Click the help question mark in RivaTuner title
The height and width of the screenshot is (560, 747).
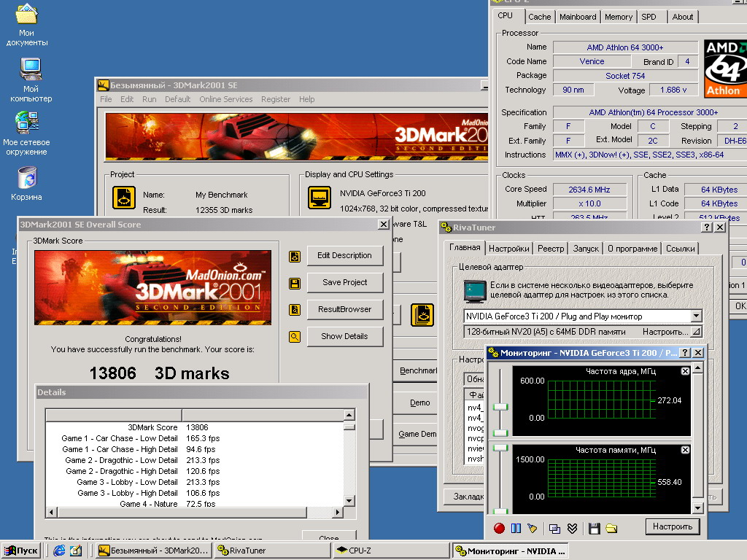pyautogui.click(x=708, y=227)
